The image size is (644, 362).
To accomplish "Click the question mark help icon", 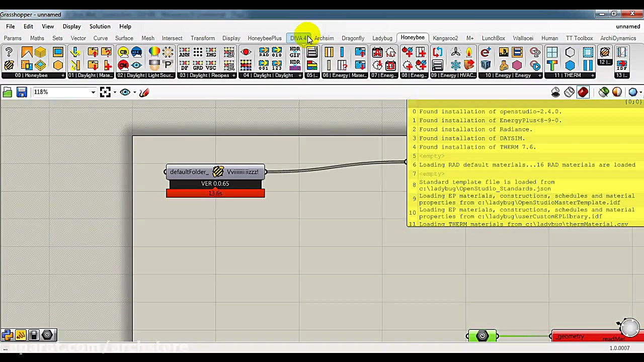I will (x=9, y=52).
